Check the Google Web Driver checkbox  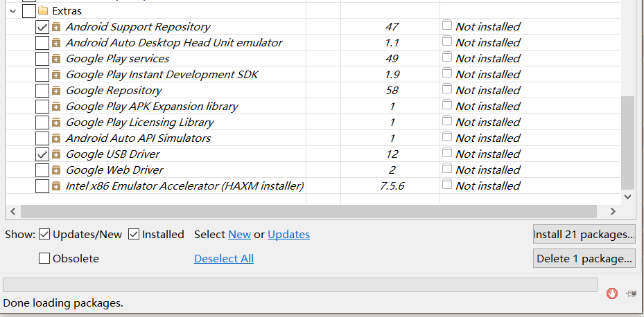pos(42,170)
